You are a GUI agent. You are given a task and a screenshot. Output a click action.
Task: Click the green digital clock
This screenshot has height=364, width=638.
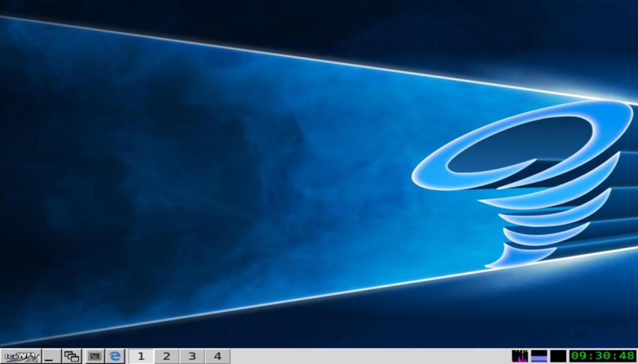603,356
